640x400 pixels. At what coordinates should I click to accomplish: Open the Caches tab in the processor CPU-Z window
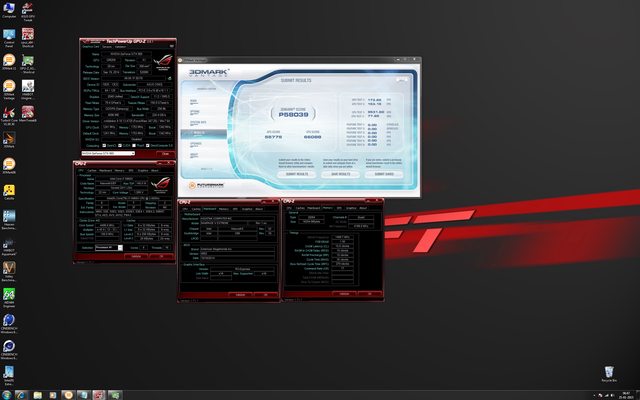pyautogui.click(x=92, y=170)
